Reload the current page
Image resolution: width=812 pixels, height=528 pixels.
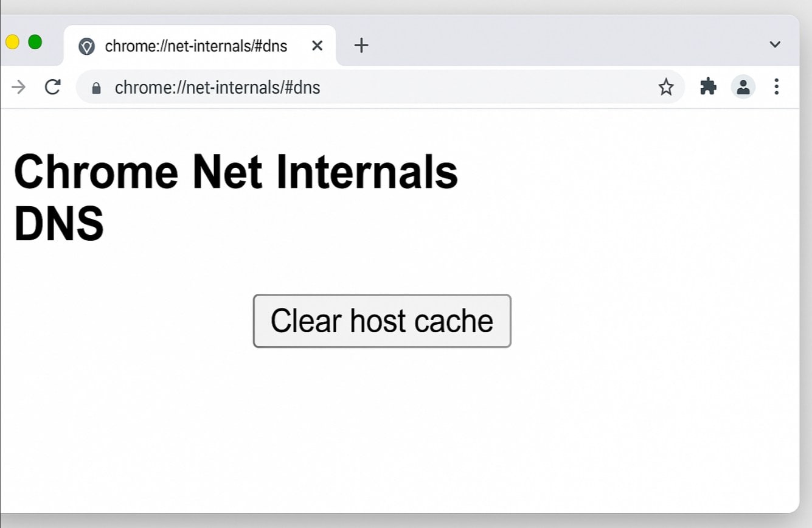point(52,86)
